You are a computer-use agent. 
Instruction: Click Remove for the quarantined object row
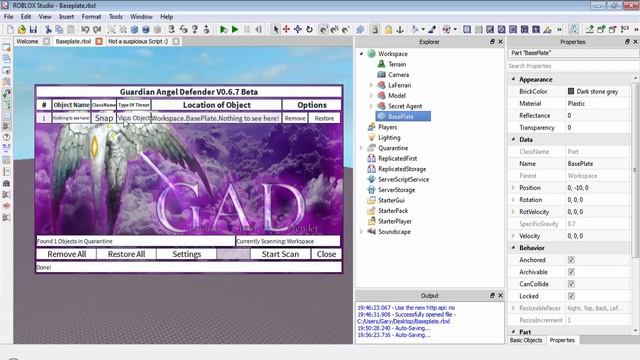(x=295, y=118)
